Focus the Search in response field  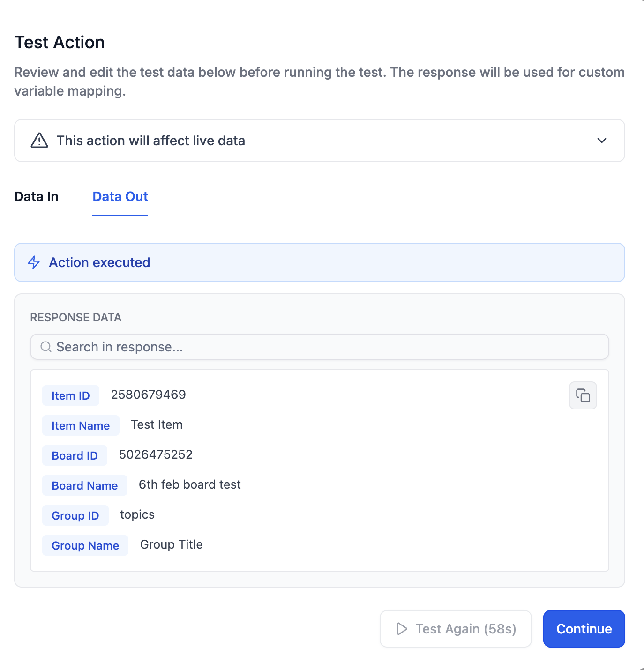click(328, 347)
